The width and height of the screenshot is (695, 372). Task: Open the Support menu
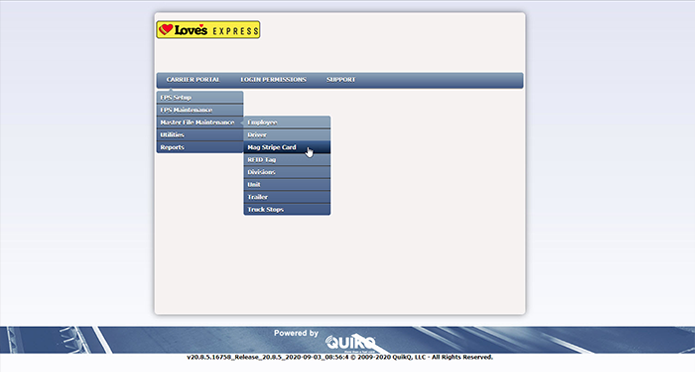tap(340, 80)
